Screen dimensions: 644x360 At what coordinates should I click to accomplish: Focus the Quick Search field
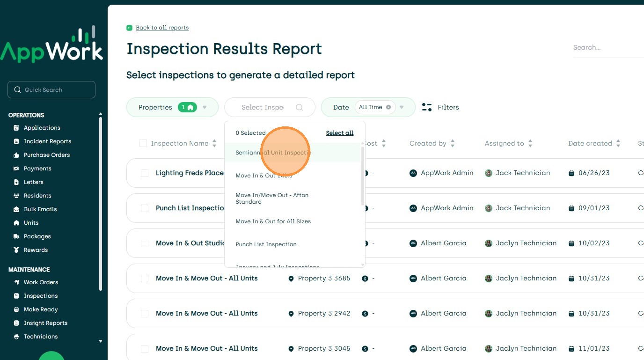click(x=51, y=90)
